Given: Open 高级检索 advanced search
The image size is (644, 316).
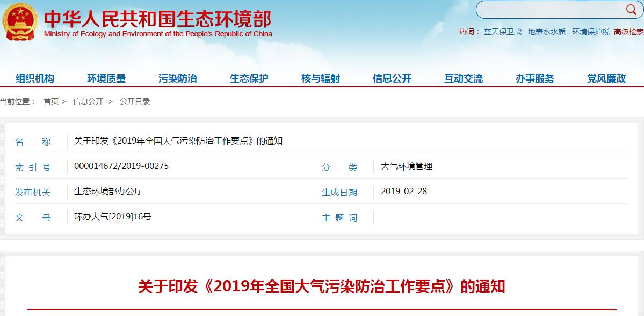Looking at the screenshot, I should tap(628, 32).
